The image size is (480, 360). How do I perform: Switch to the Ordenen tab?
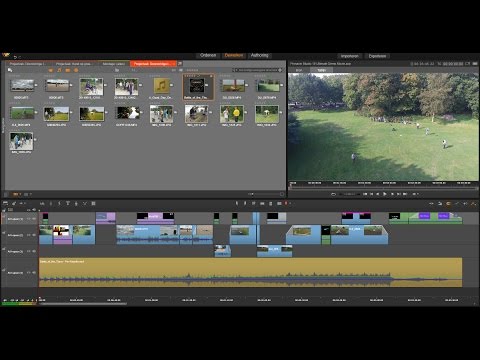(x=208, y=55)
